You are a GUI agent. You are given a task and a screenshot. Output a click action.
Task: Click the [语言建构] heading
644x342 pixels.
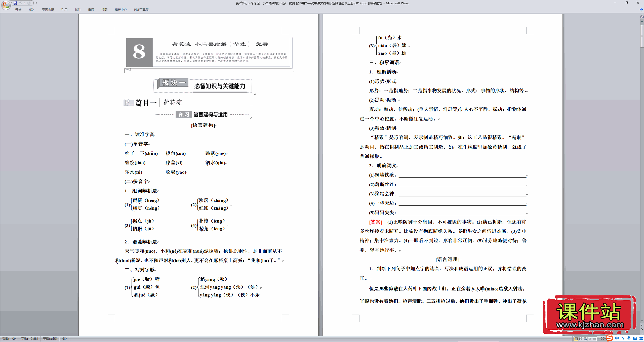pyautogui.click(x=203, y=125)
